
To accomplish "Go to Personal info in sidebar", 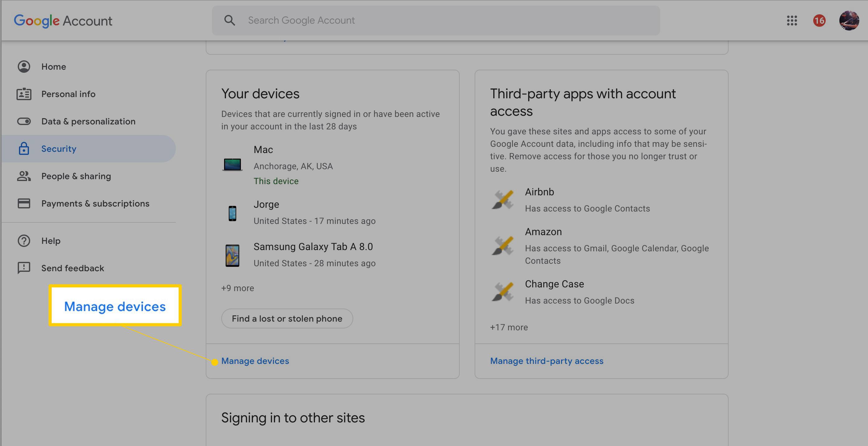I will pos(68,94).
